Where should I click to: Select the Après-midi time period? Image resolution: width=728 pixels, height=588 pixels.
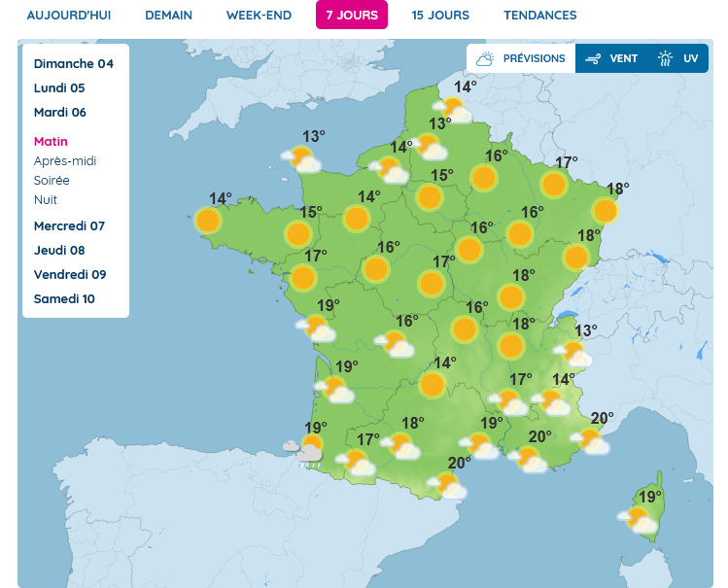[65, 161]
